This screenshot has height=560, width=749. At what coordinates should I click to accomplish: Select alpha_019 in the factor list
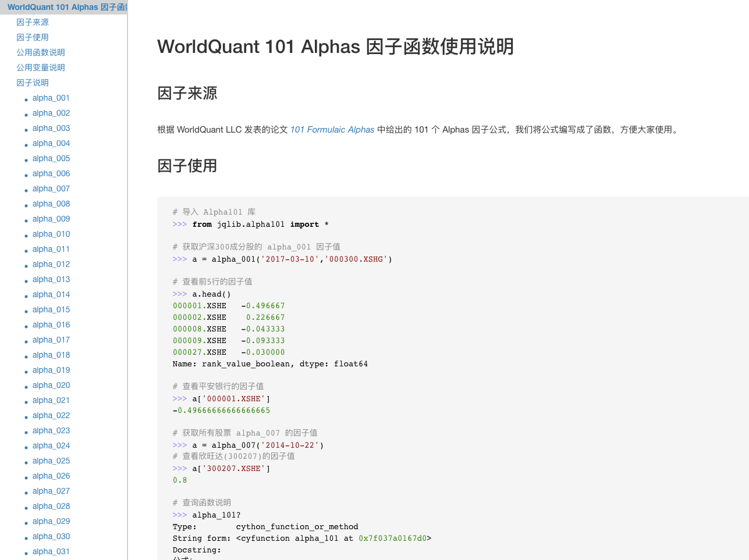click(51, 370)
